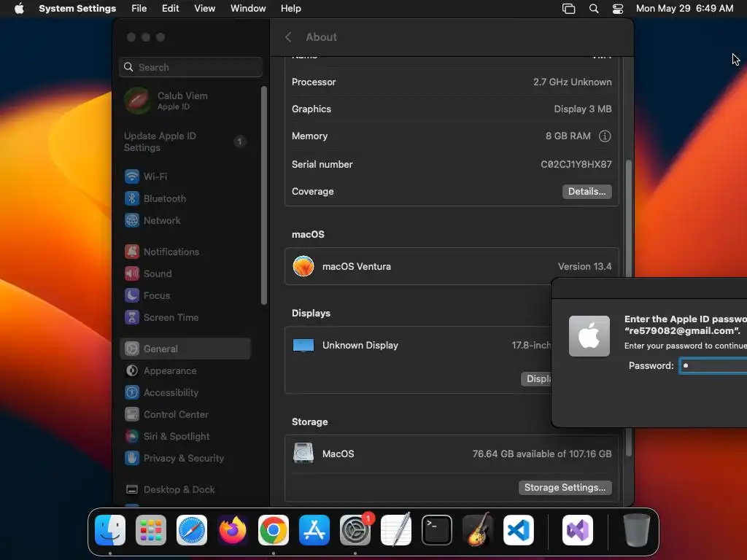Open Trash in the Dock
This screenshot has width=747, height=560.
click(x=636, y=530)
